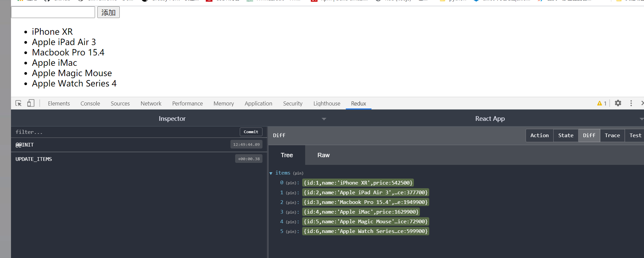
Task: Show the State view
Action: (566, 136)
